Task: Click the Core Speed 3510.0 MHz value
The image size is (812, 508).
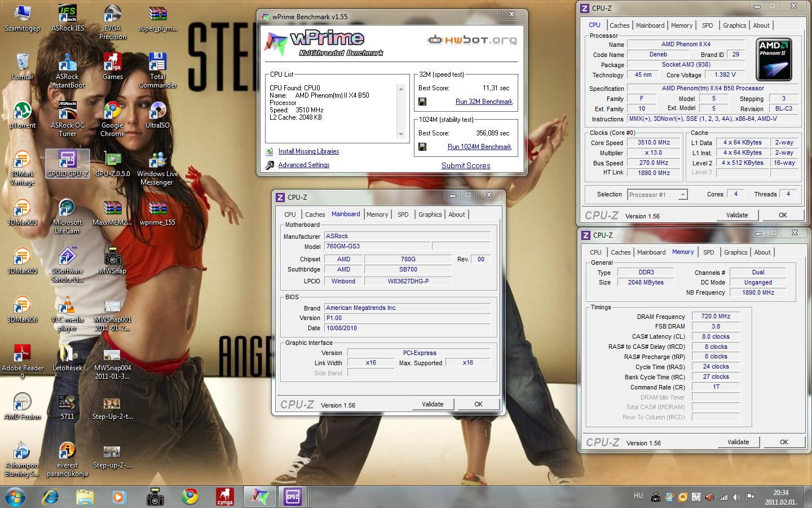Action: pos(654,143)
